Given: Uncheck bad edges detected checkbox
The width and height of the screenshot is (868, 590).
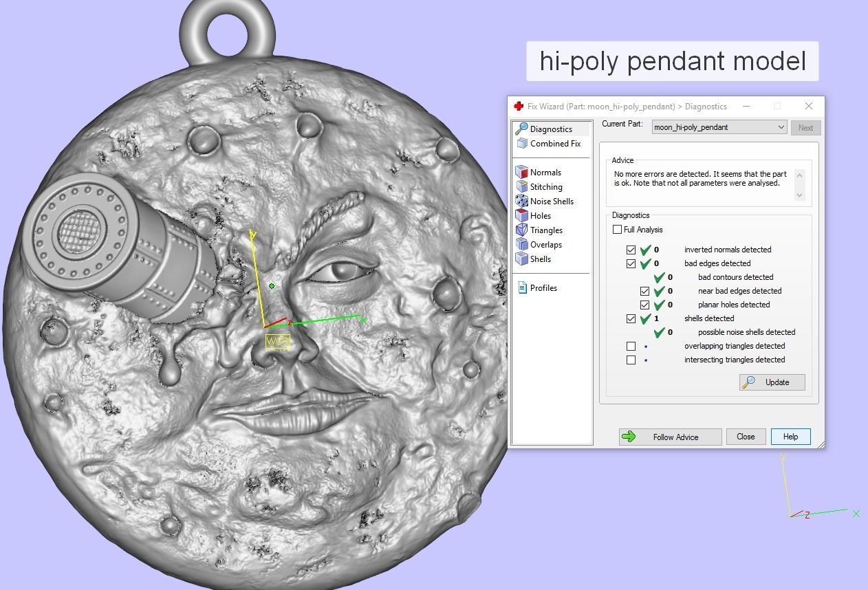Looking at the screenshot, I should click(631, 263).
